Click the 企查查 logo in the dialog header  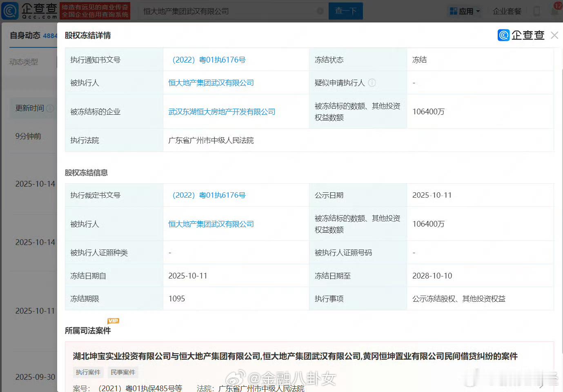tap(521, 36)
